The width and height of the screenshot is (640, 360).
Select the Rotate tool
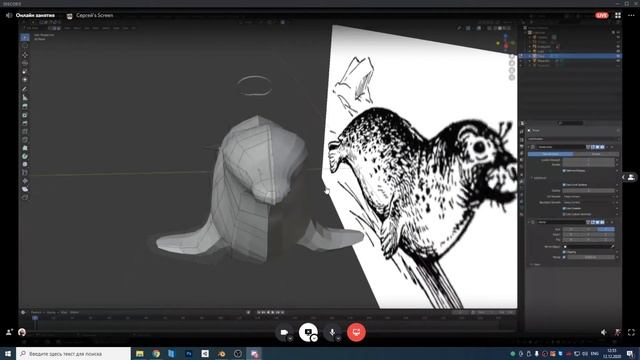pyautogui.click(x=25, y=63)
